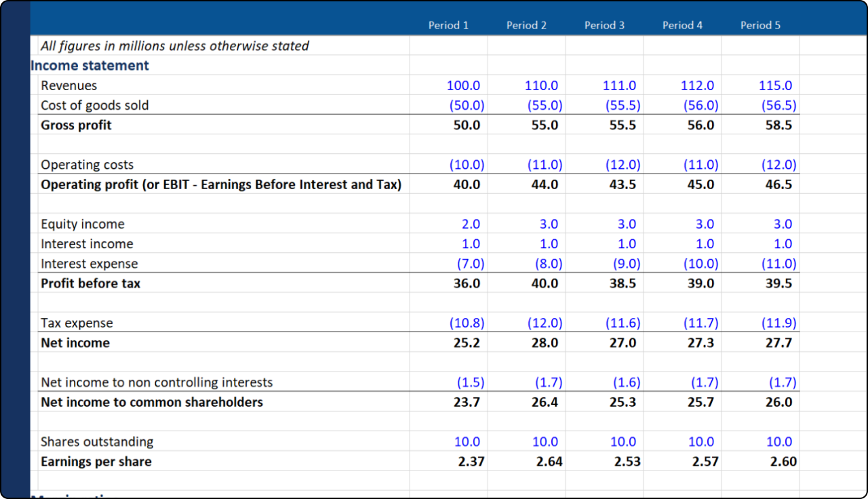Select the Period 1 column header
Screen dimensions: 868x499
click(448, 25)
